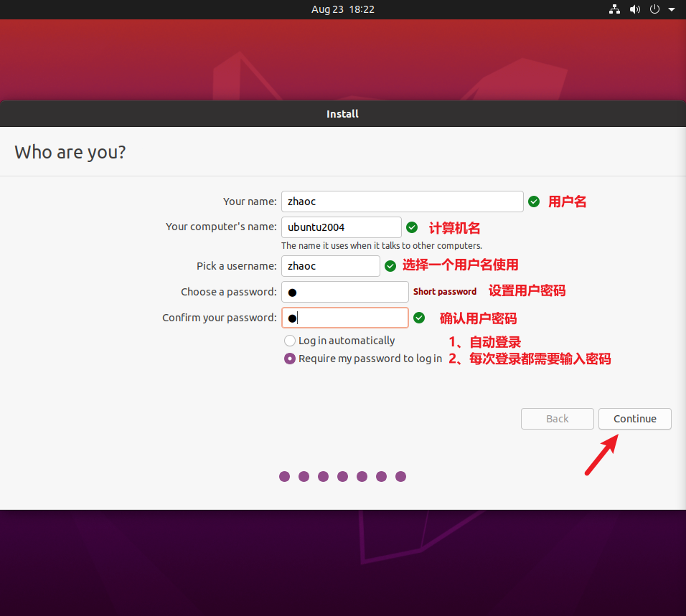Image resolution: width=686 pixels, height=616 pixels.
Task: Click the network status icon in top bar
Action: [614, 9]
